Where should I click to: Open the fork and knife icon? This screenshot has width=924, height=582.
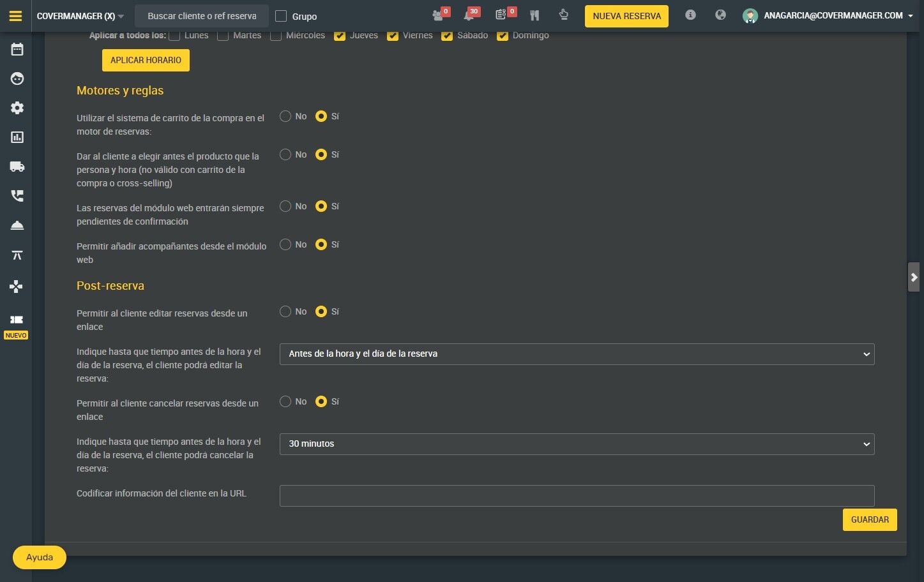click(x=534, y=15)
